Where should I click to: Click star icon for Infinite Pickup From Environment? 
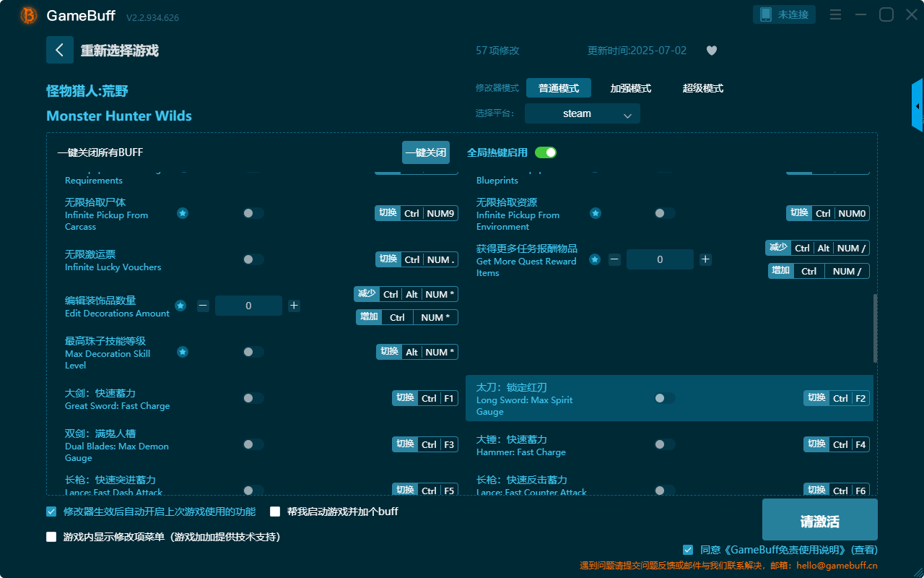(x=595, y=213)
